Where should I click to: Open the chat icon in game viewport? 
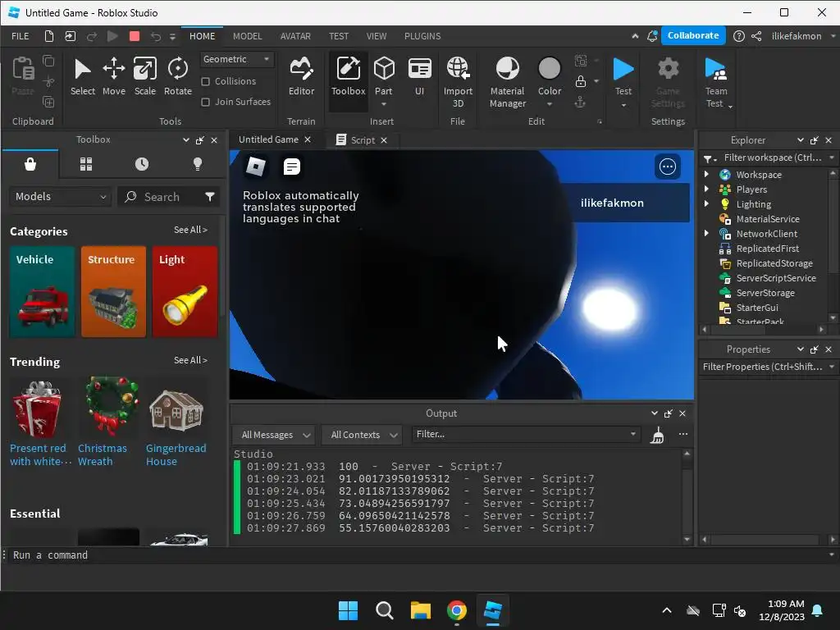[291, 167]
